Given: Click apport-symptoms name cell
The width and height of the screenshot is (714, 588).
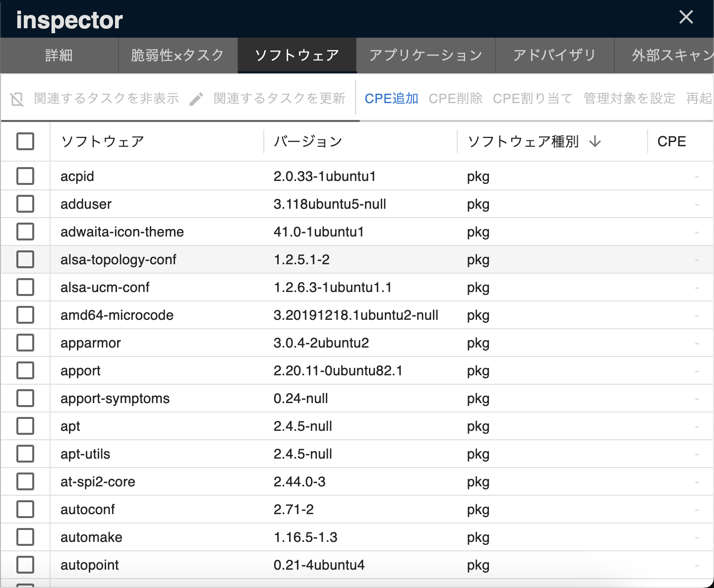Looking at the screenshot, I should pyautogui.click(x=115, y=399).
